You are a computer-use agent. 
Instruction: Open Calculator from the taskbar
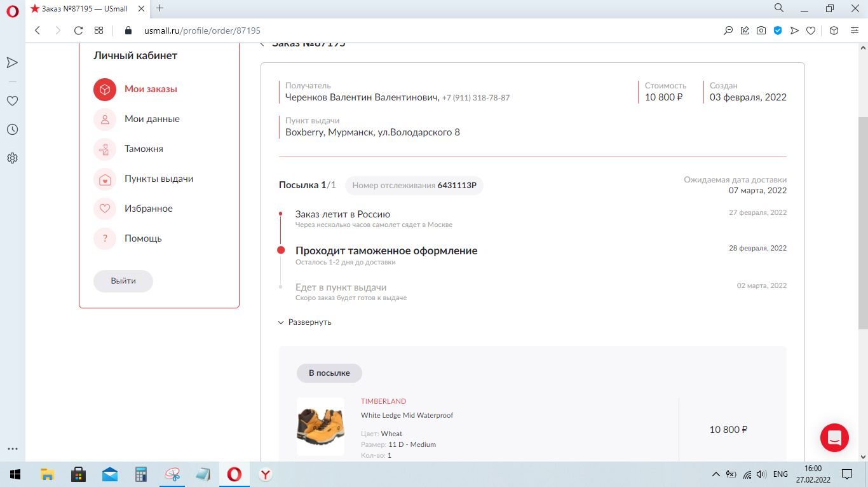[141, 474]
